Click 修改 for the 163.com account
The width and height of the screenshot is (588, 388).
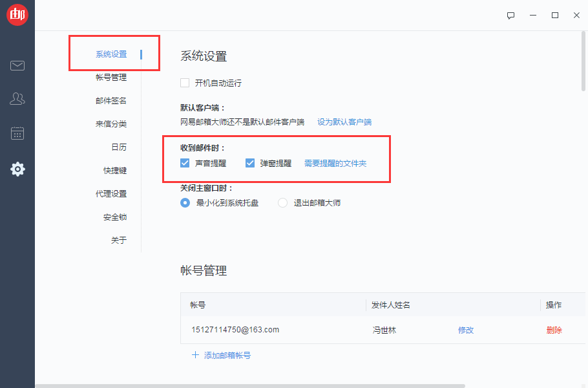466,330
